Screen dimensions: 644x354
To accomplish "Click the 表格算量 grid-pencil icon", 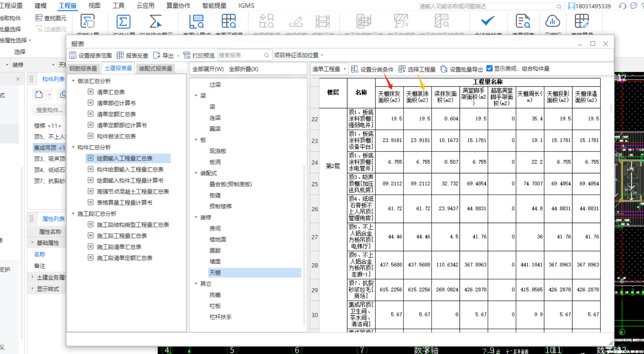I will click(582, 21).
